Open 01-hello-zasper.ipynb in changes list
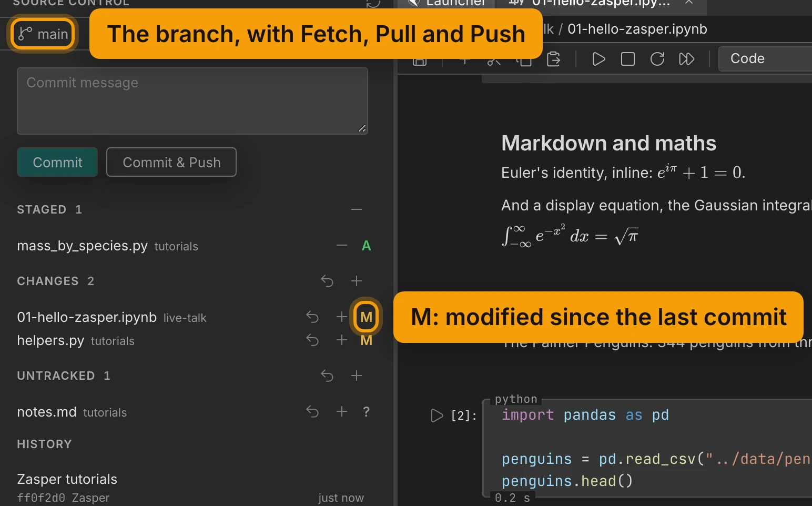 pyautogui.click(x=87, y=317)
